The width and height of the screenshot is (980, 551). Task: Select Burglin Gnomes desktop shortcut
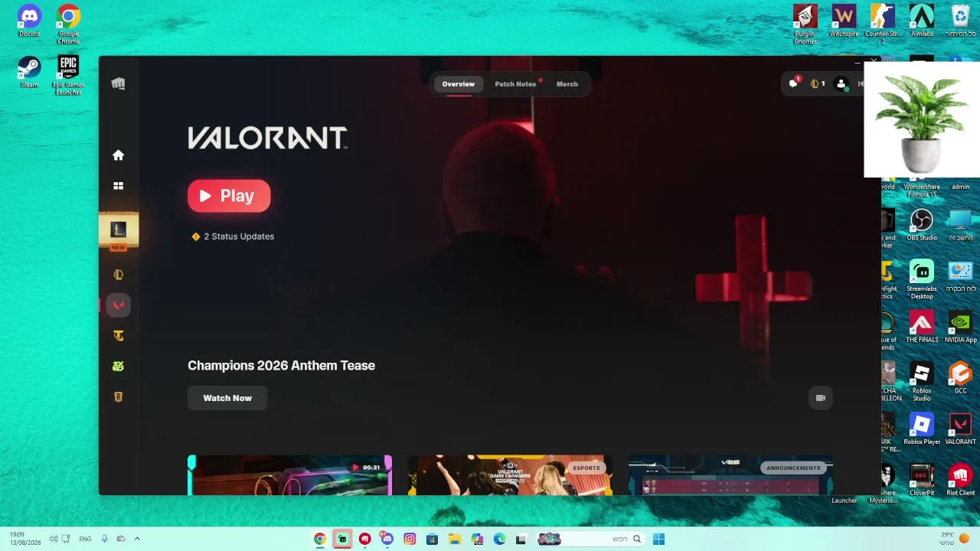coord(805,24)
